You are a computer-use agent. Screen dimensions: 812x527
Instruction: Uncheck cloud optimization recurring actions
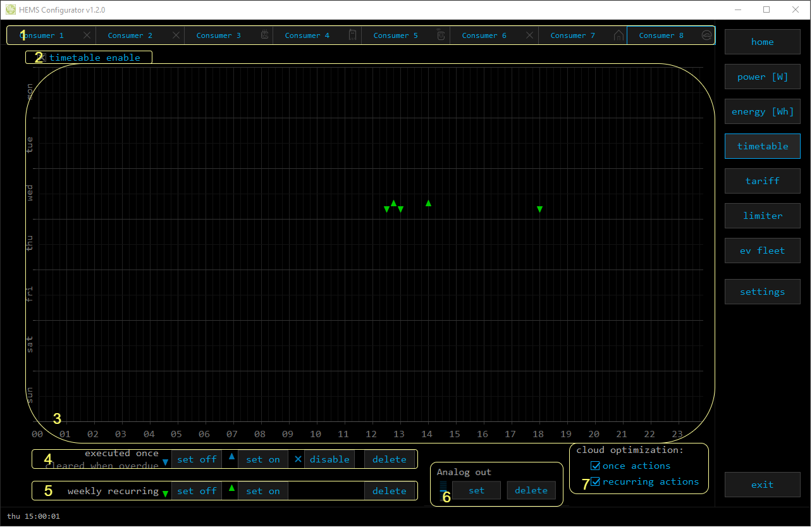tap(594, 481)
